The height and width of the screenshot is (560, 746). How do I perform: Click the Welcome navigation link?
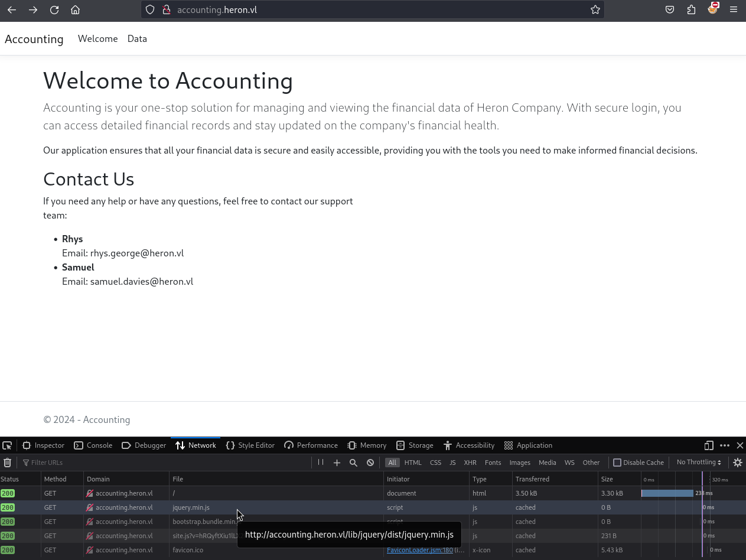98,38
